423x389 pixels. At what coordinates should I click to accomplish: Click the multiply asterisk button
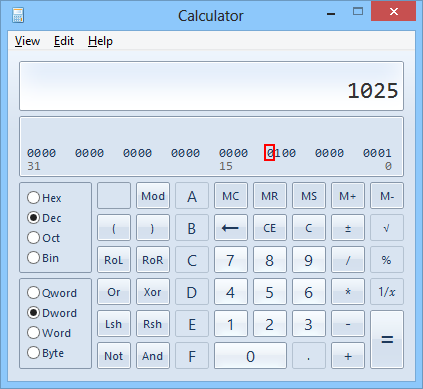[x=348, y=292]
